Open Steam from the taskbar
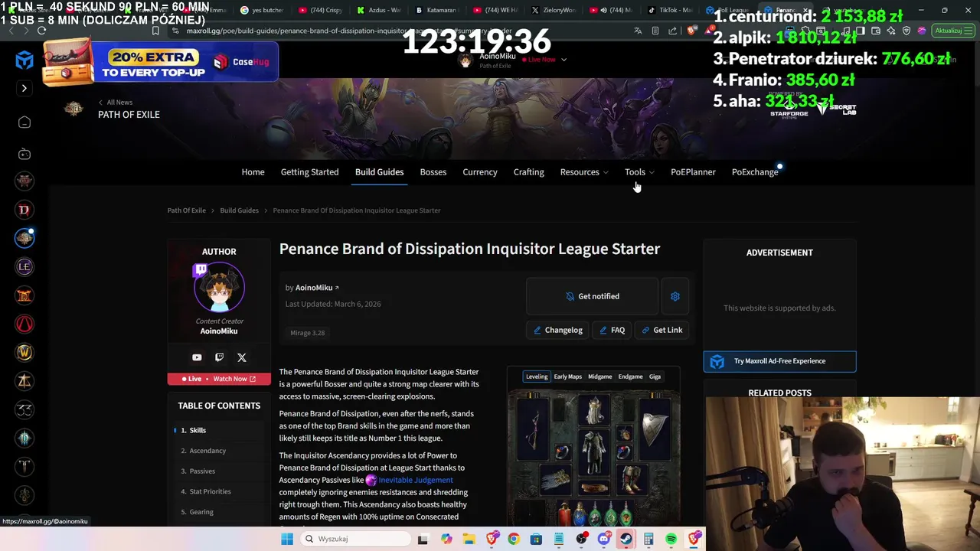This screenshot has width=980, height=551. 626,539
